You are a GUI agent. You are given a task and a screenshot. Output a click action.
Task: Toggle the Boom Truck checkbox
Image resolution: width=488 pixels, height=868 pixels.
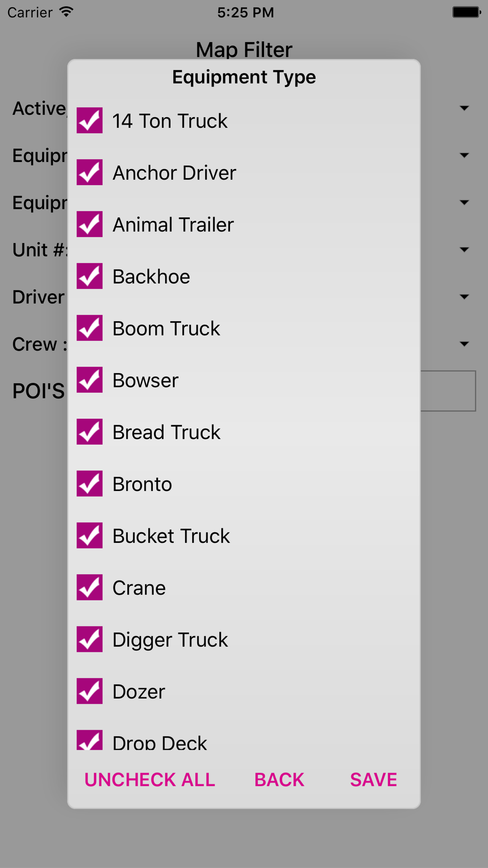click(x=90, y=328)
